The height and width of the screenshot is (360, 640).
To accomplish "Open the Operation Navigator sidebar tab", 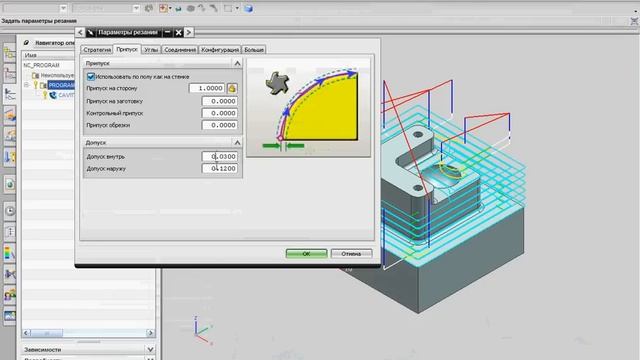I will [9, 116].
